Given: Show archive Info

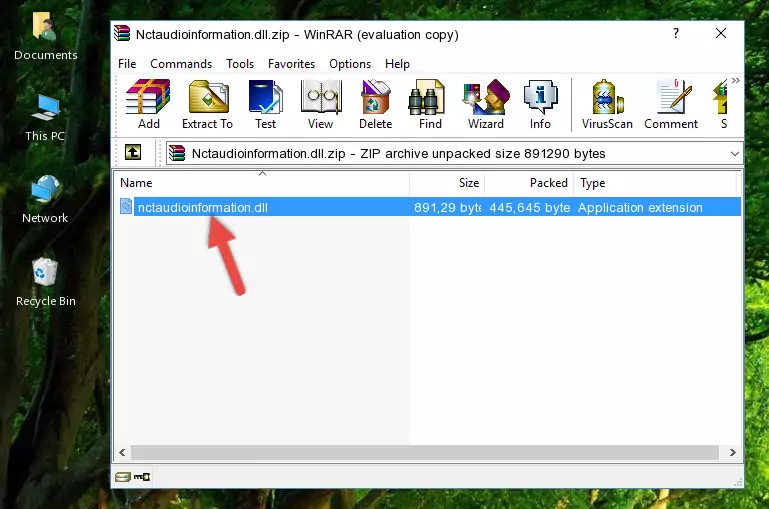Looking at the screenshot, I should point(540,104).
